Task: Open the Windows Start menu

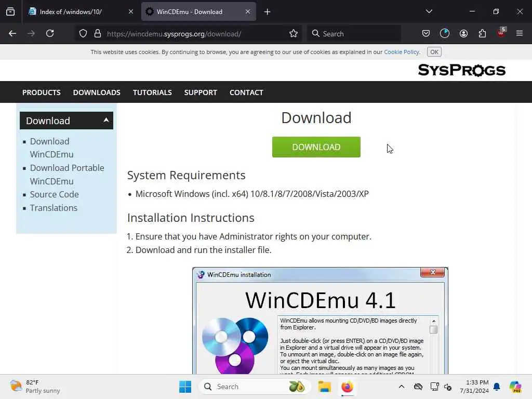Action: pyautogui.click(x=185, y=387)
